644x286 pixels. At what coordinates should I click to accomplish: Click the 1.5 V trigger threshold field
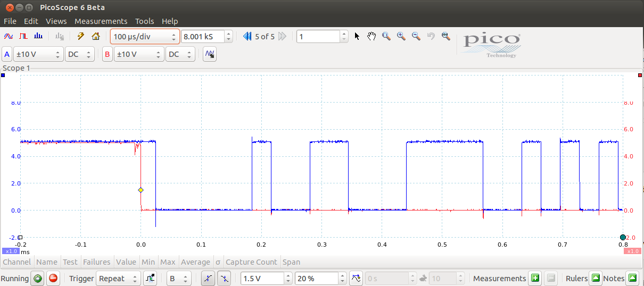262,278
